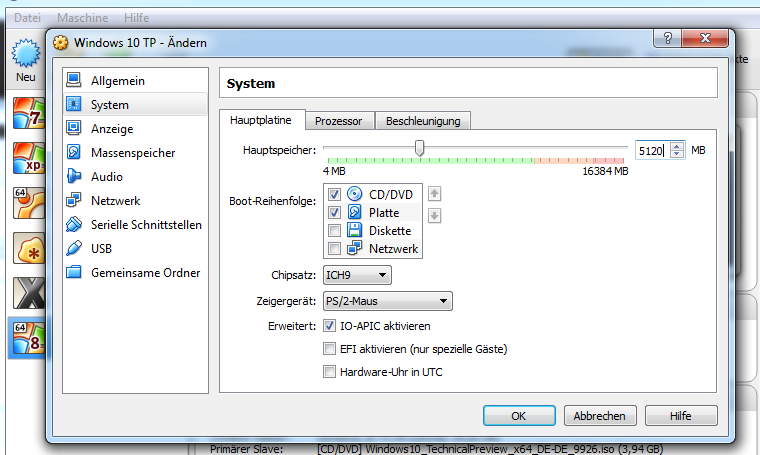760x455 pixels.
Task: Click the Platte hard disk icon in boot order
Action: coord(355,212)
